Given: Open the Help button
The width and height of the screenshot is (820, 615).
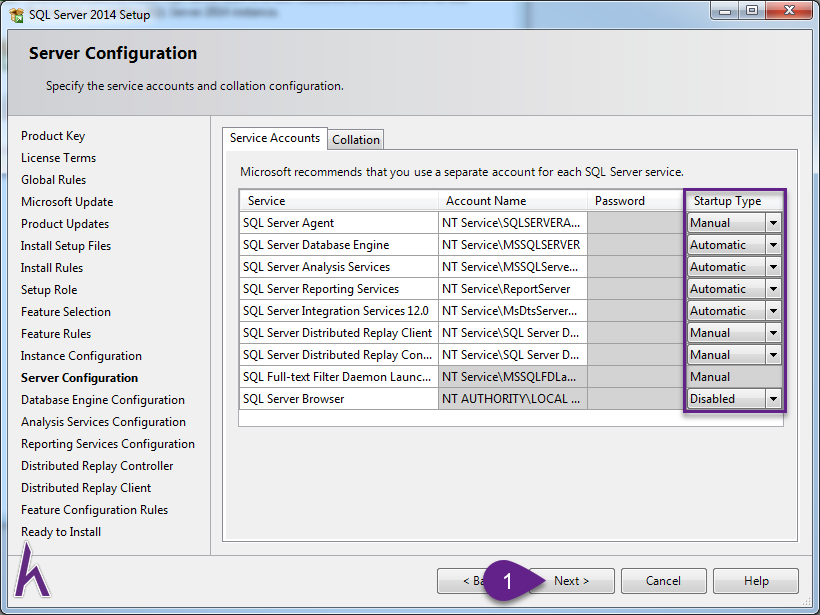Looking at the screenshot, I should [x=756, y=580].
